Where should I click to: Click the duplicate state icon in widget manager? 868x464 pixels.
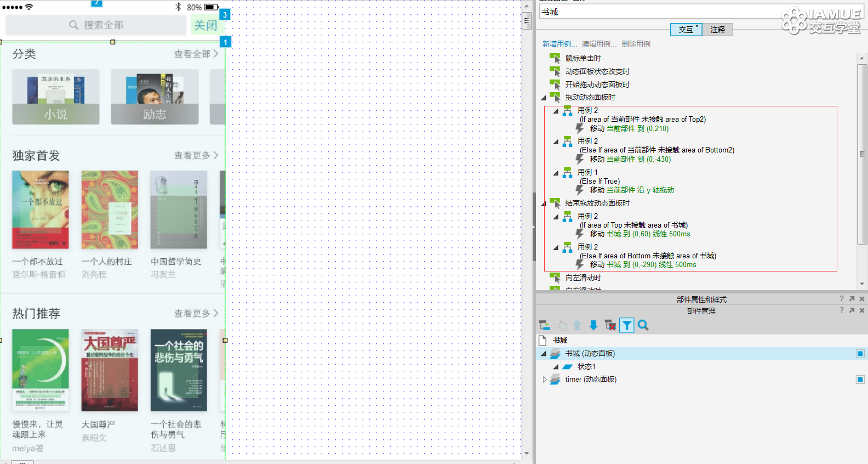pyautogui.click(x=561, y=325)
